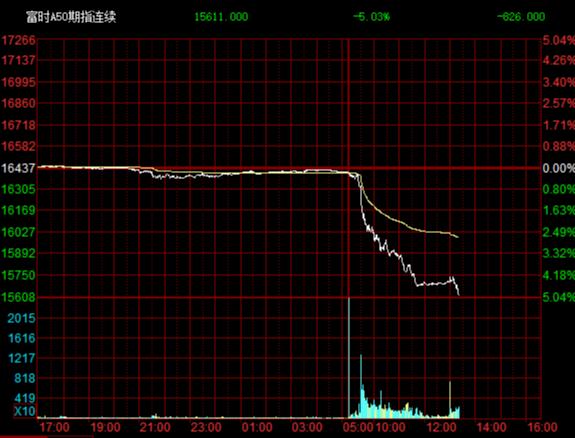Click the 17266 top price label
This screenshot has height=438, width=575.
pos(18,40)
